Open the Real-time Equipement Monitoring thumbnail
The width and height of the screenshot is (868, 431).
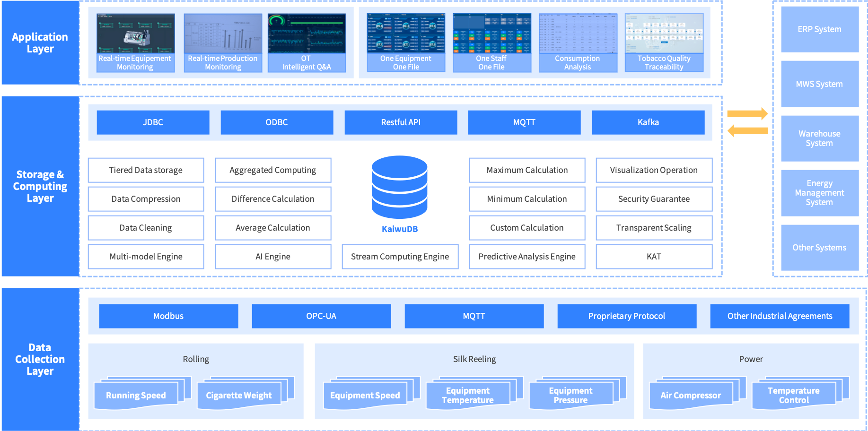(136, 43)
